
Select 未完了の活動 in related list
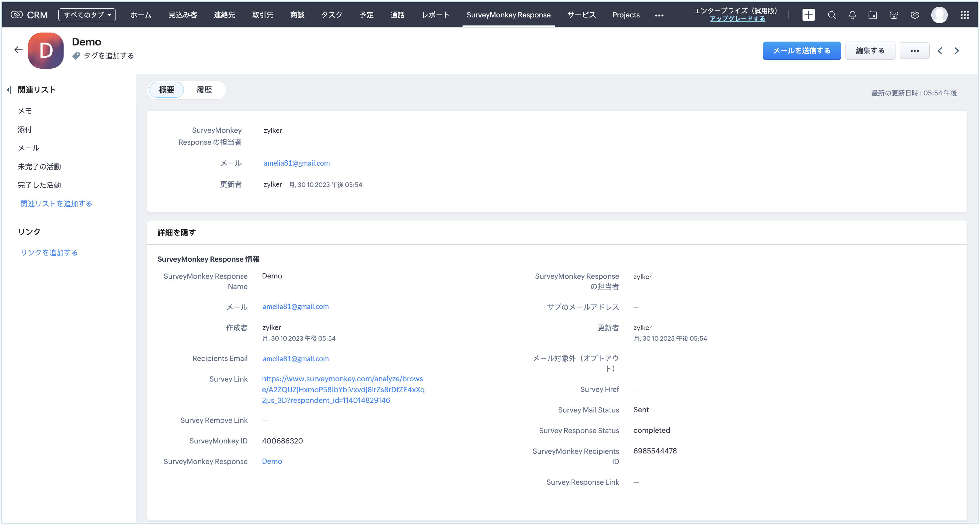[x=40, y=167]
